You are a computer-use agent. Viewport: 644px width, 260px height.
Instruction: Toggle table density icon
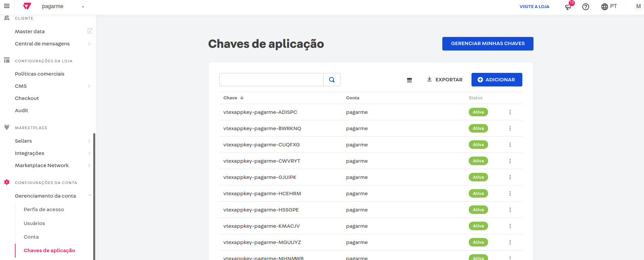pos(409,80)
